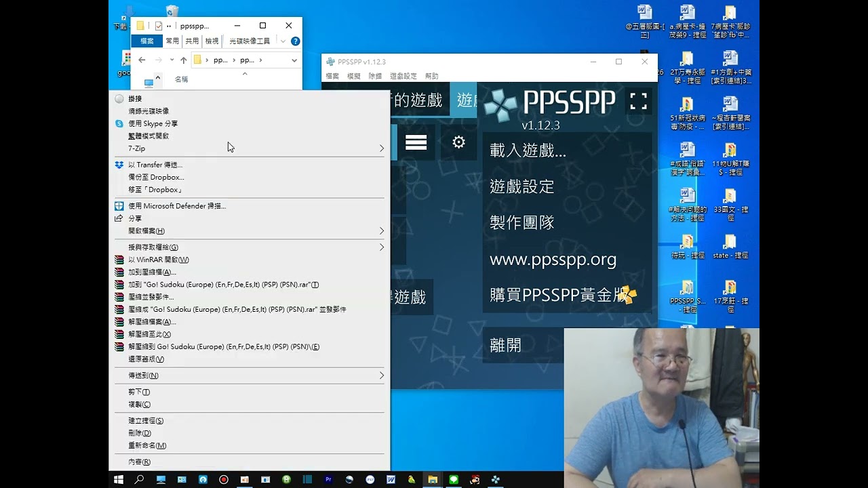Click 購買PPSSPP黃金版 button
Viewport: 868px width, 488px height.
pyautogui.click(x=567, y=295)
